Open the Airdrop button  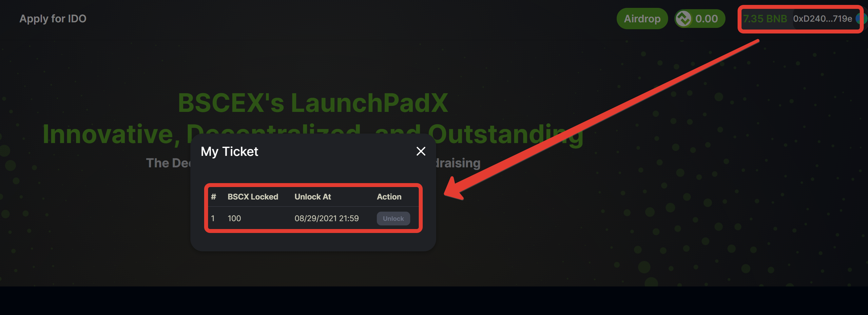[x=642, y=19]
